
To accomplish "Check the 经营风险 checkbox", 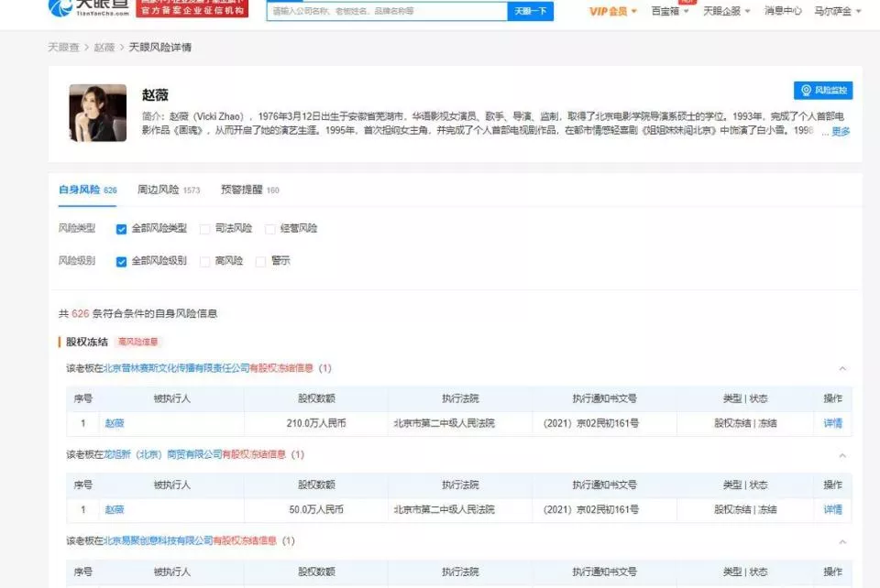I will pyautogui.click(x=269, y=229).
